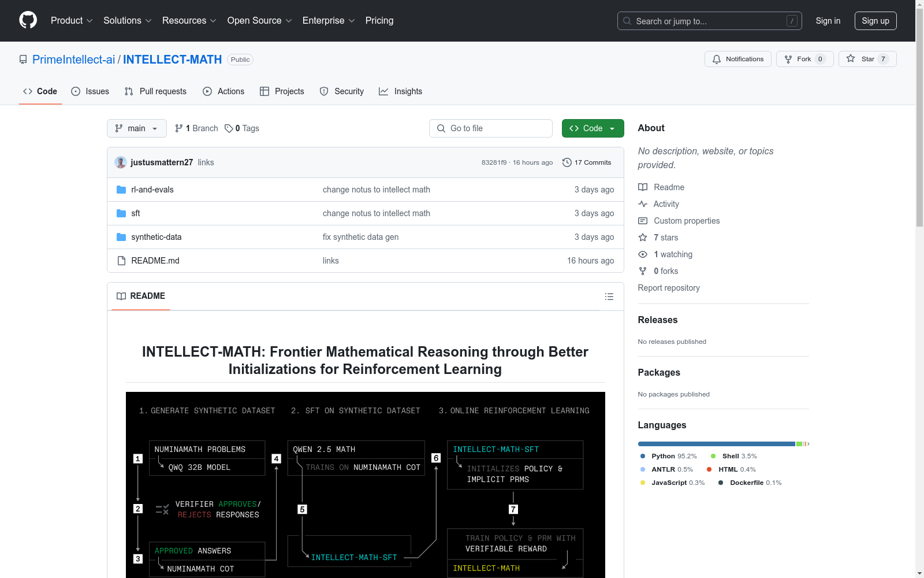Click the justusmattern27 avatar image
Image resolution: width=924 pixels, height=578 pixels.
[121, 162]
